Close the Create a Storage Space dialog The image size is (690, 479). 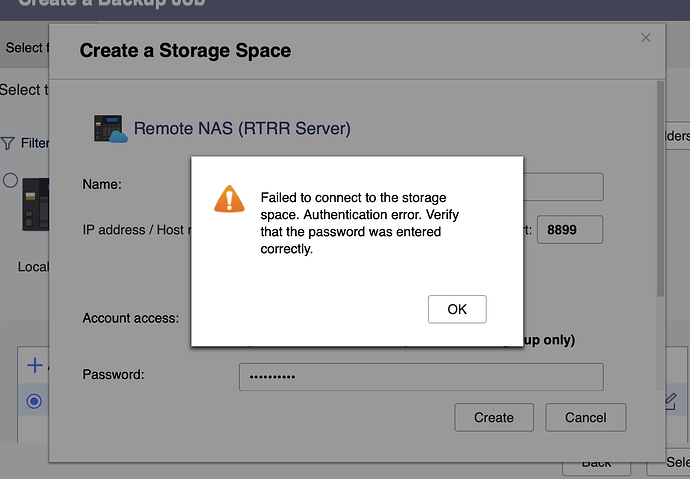coord(646,37)
